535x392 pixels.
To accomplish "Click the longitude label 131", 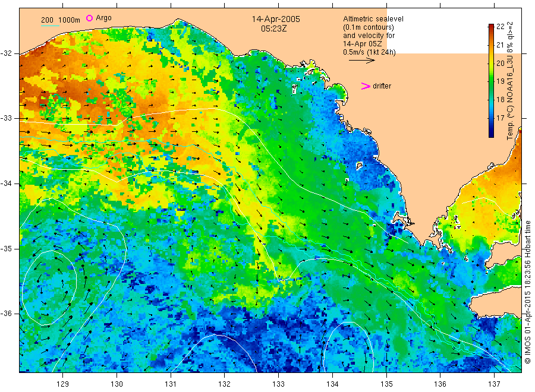I will point(171,384).
